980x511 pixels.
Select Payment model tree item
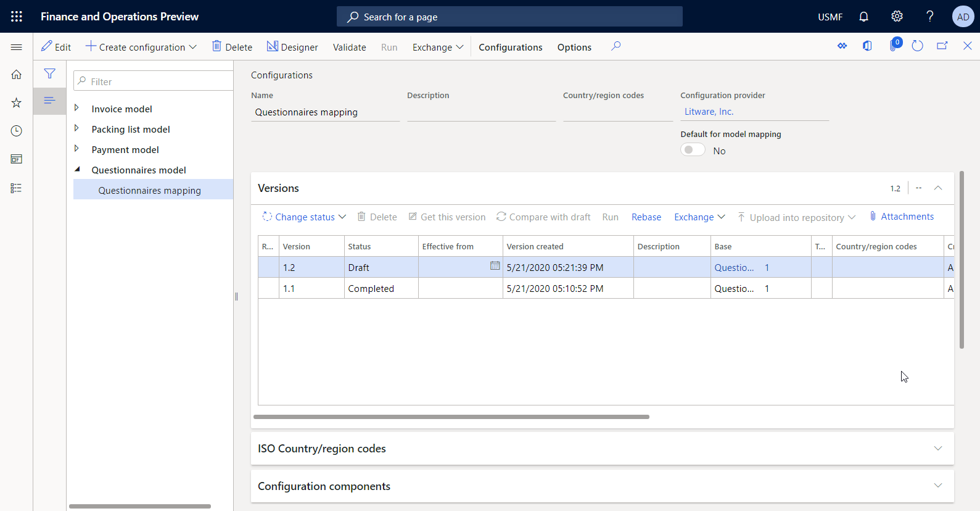125,149
